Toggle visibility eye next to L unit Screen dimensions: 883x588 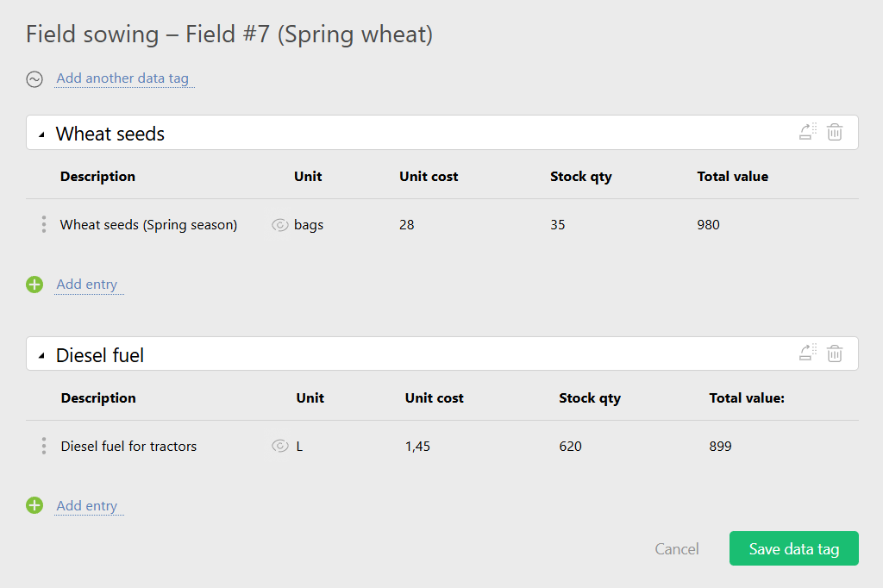click(279, 447)
